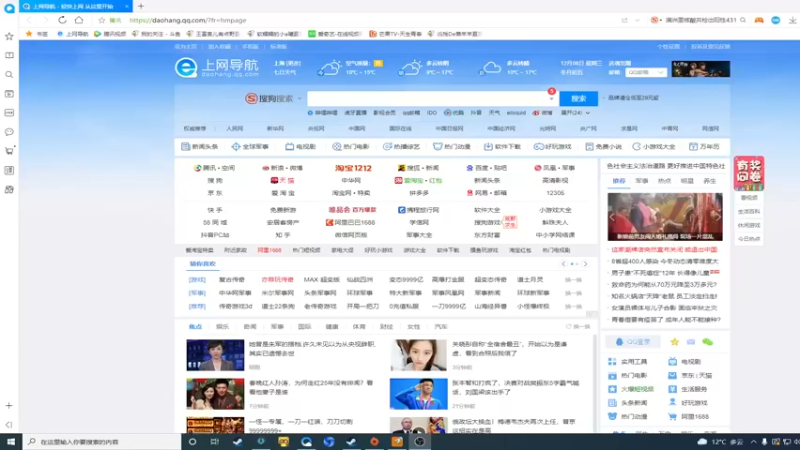Open the QQ邮箱 mailbox dropdown

646,72
